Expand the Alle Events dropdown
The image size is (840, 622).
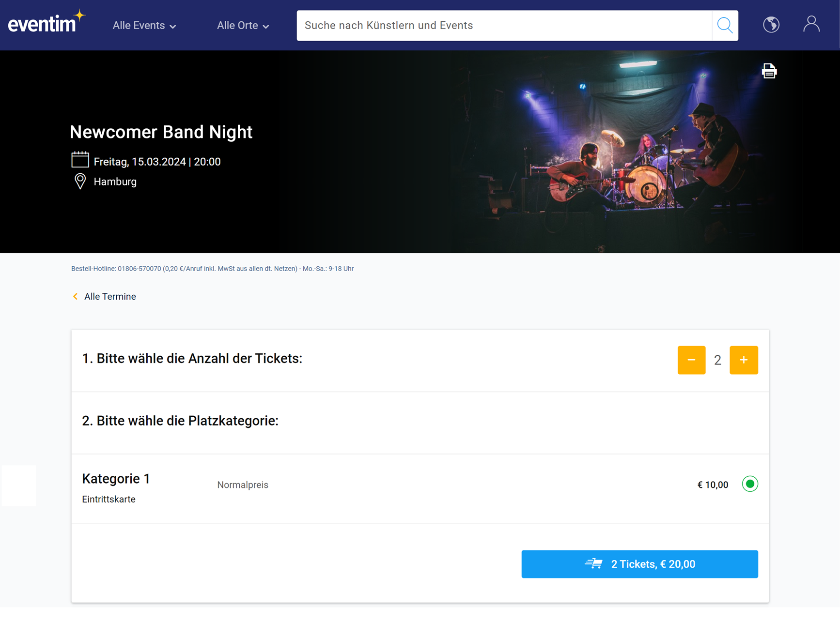(144, 26)
